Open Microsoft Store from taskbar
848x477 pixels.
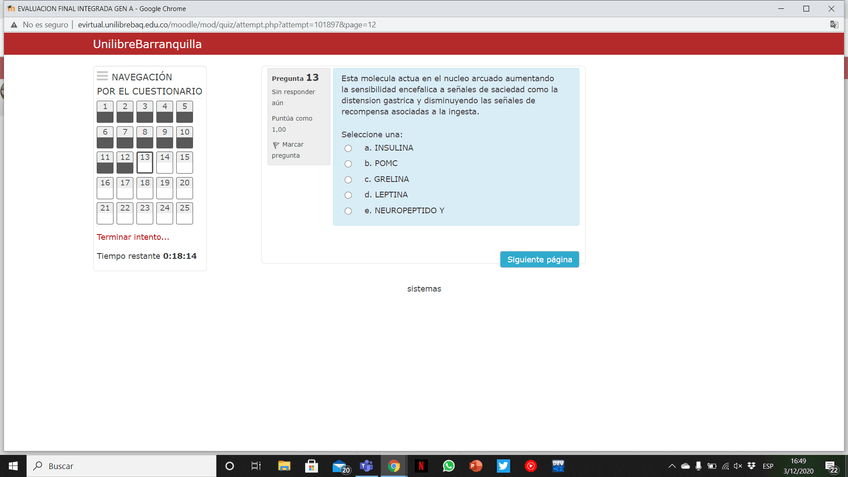(x=312, y=466)
